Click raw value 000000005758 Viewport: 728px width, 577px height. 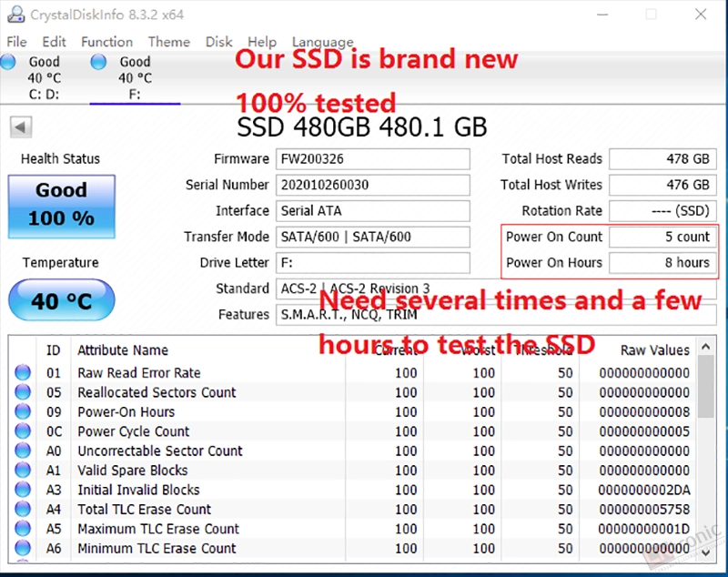click(x=644, y=510)
